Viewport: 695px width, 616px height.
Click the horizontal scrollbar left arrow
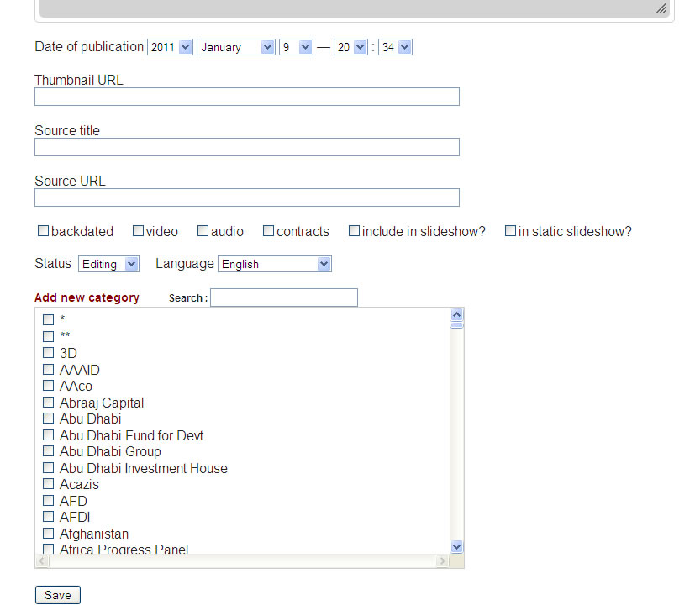pyautogui.click(x=43, y=561)
